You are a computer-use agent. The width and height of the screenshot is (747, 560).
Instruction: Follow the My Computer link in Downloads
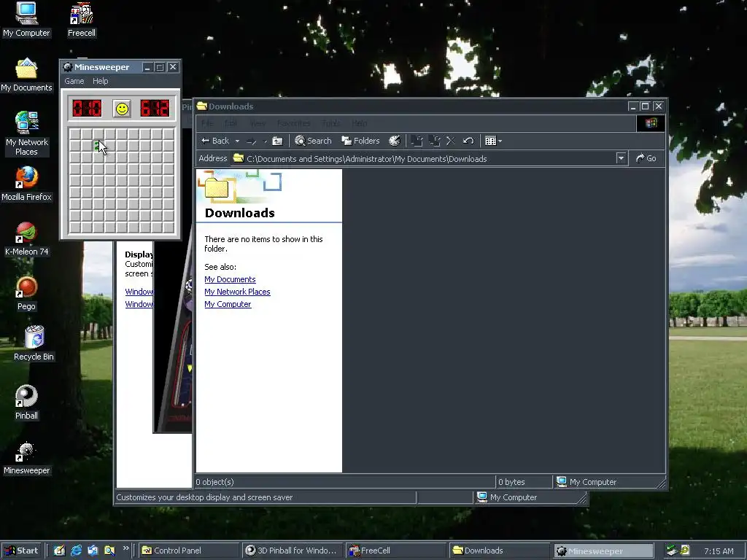pos(228,304)
